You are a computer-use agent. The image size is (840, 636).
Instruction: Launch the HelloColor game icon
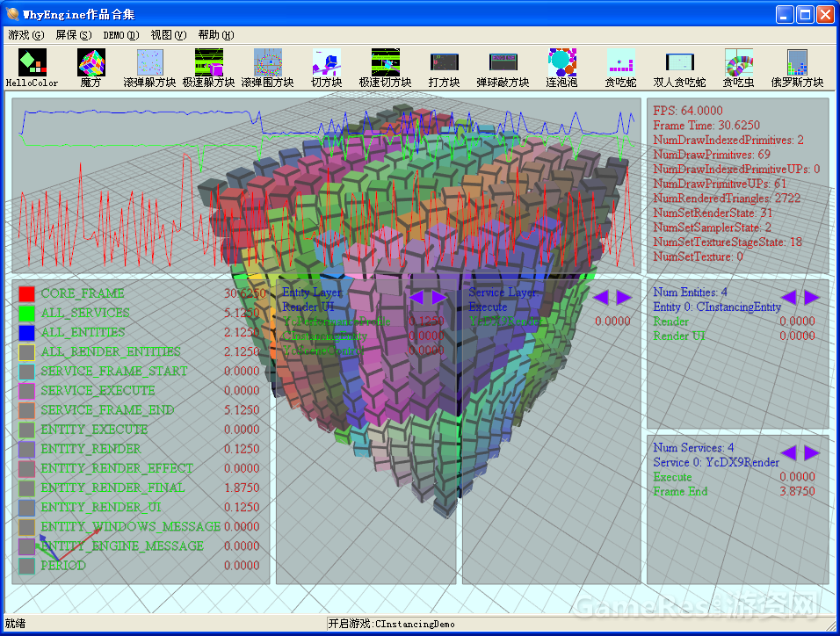point(33,68)
